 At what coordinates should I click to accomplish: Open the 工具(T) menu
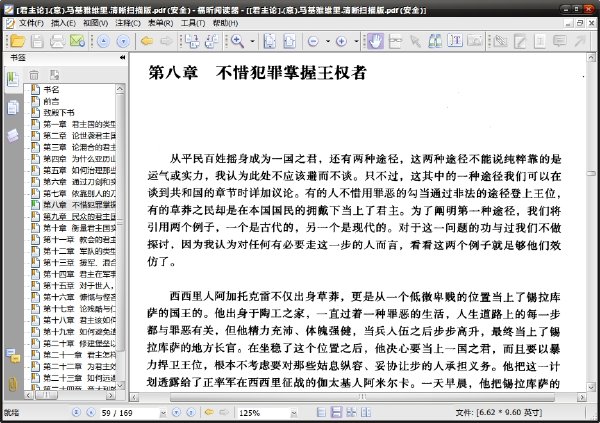pyautogui.click(x=193, y=23)
